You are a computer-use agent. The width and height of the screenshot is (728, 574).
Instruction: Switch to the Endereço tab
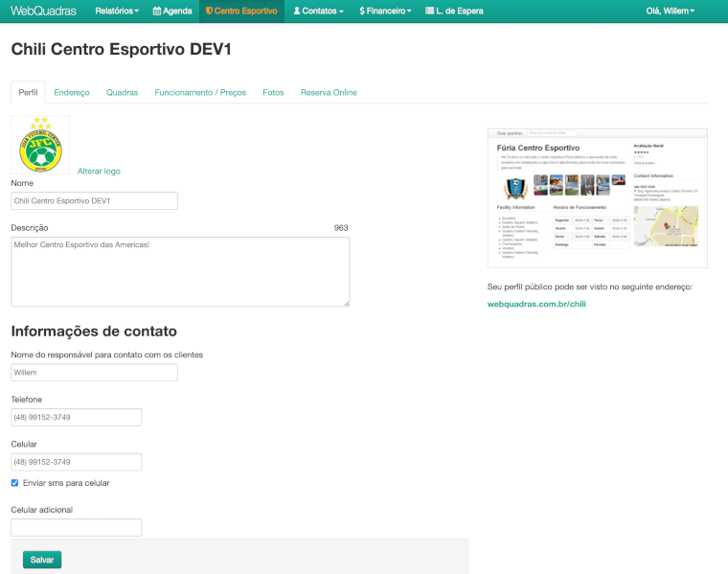coord(72,92)
